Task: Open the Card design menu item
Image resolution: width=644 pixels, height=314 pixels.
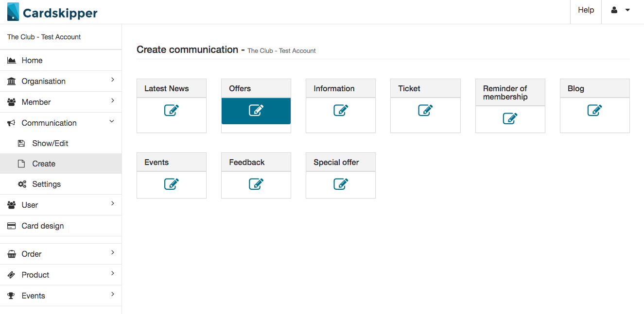Action: tap(61, 226)
